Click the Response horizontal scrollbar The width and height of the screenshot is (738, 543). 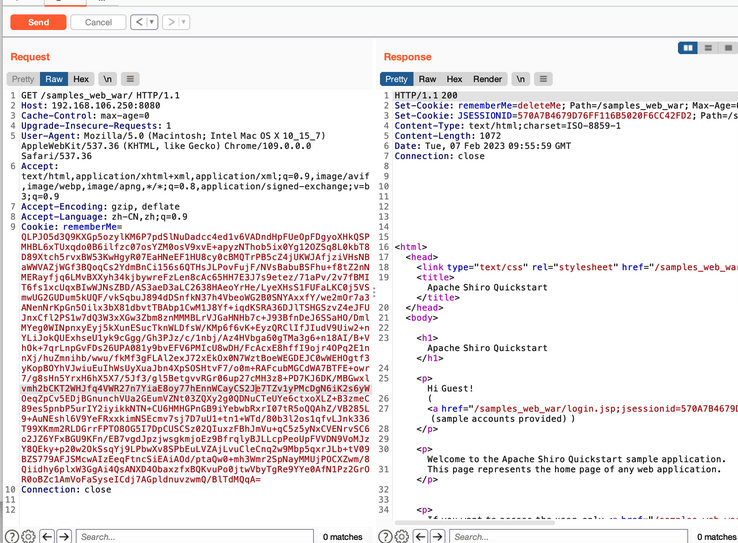(x=474, y=522)
